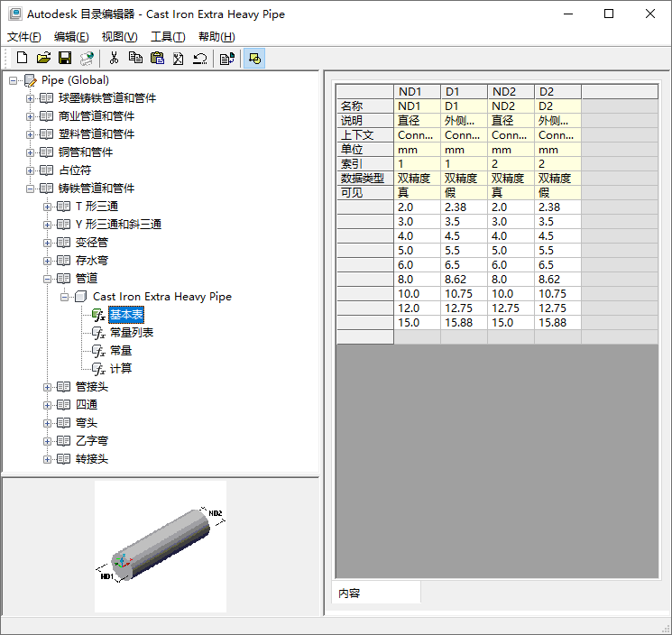Click the Undo arrow icon
This screenshot has width=672, height=635.
[x=199, y=58]
